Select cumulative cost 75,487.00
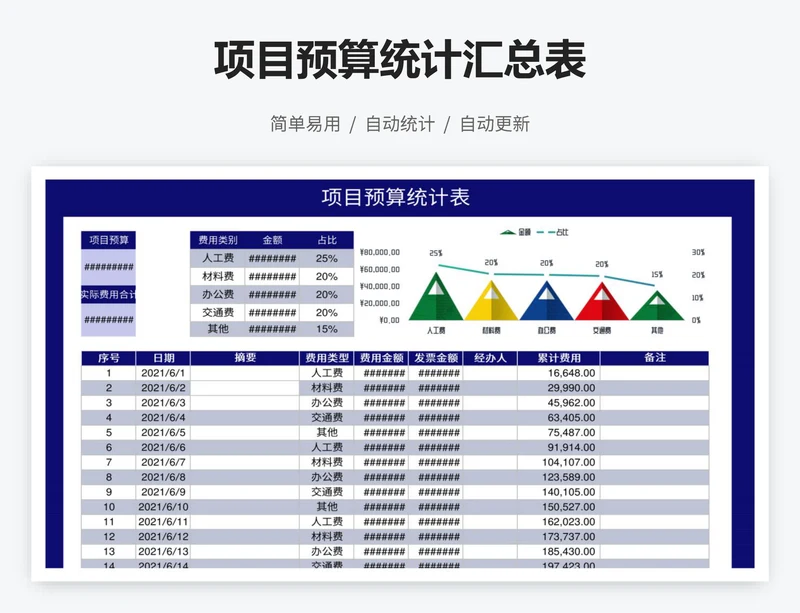This screenshot has height=613, width=800. [x=559, y=432]
